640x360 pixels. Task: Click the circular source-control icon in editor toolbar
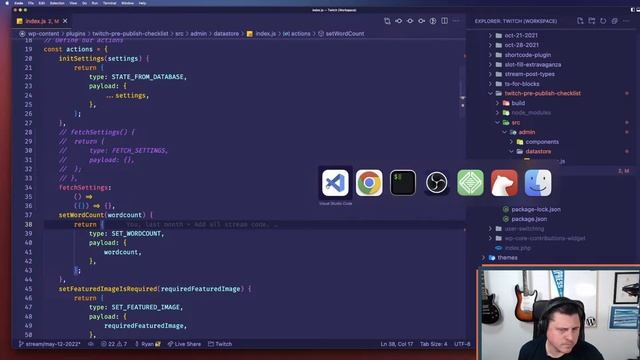(433, 21)
